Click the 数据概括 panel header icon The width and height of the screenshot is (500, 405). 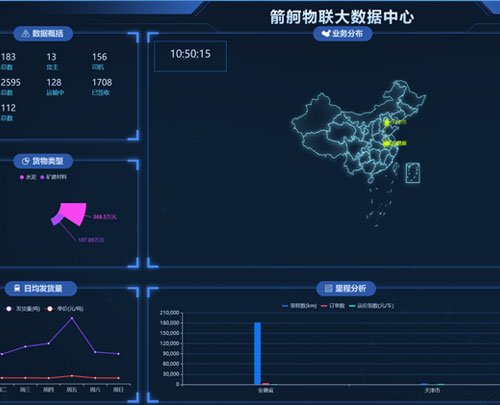point(26,34)
